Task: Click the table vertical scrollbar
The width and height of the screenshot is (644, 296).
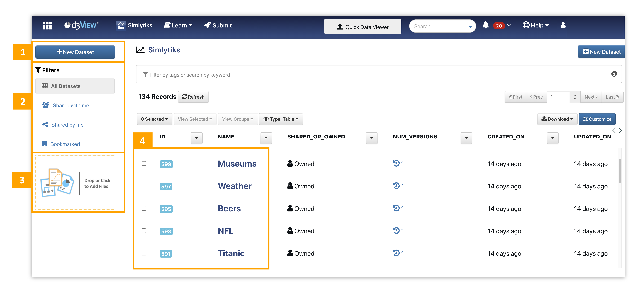Action: coord(620,171)
